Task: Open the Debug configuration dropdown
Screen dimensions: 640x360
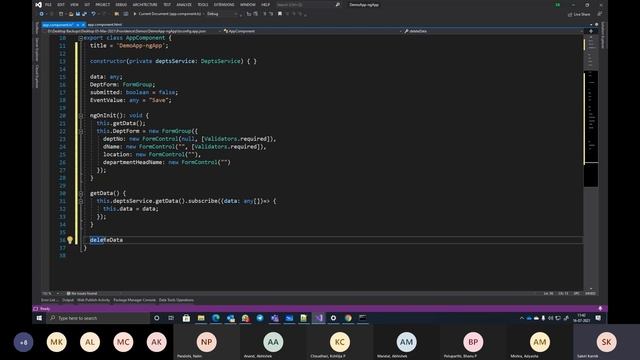Action: click(222, 14)
